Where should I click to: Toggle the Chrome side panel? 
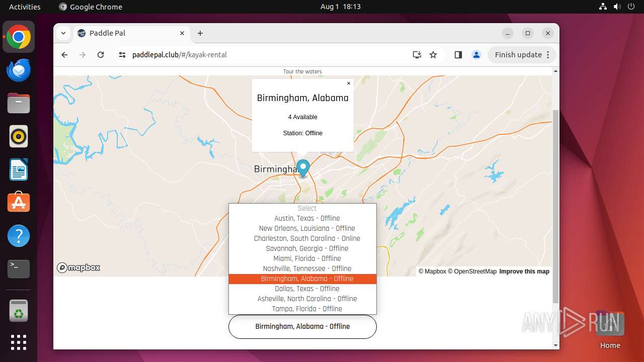click(458, 55)
